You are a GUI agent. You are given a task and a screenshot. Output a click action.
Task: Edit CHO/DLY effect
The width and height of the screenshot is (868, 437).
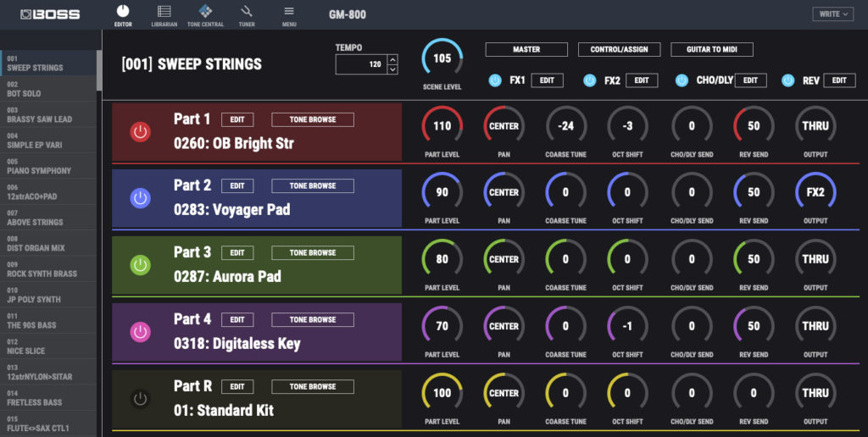coord(751,80)
